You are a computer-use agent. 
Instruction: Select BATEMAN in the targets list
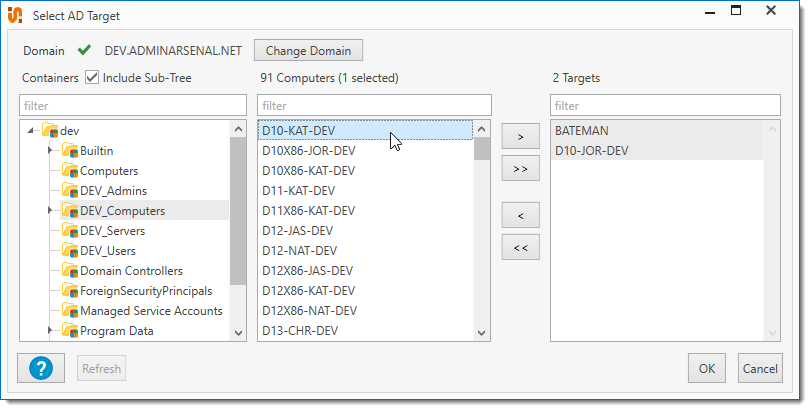[x=582, y=130]
